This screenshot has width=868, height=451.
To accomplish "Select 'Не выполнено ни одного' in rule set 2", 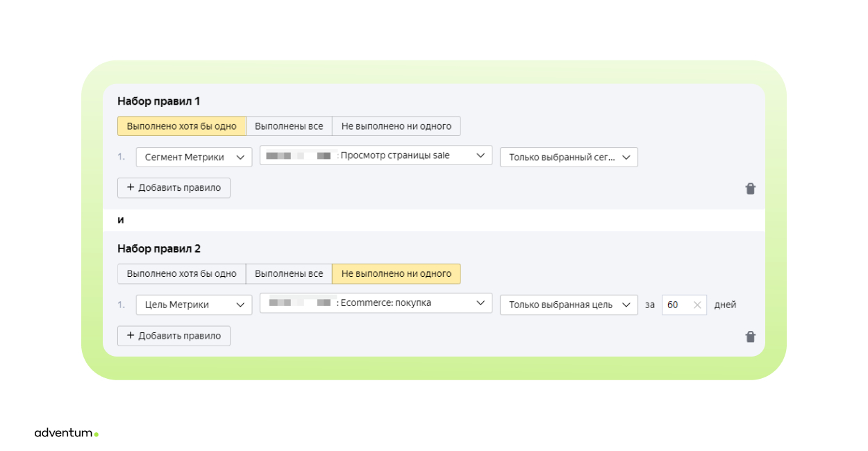I will coord(396,273).
